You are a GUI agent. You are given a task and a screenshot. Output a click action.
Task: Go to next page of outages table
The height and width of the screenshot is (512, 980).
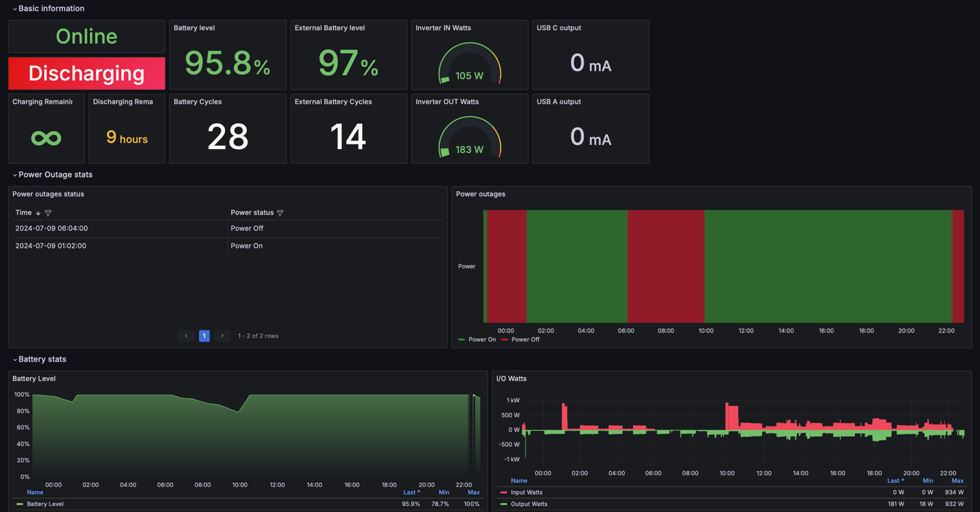pyautogui.click(x=222, y=336)
